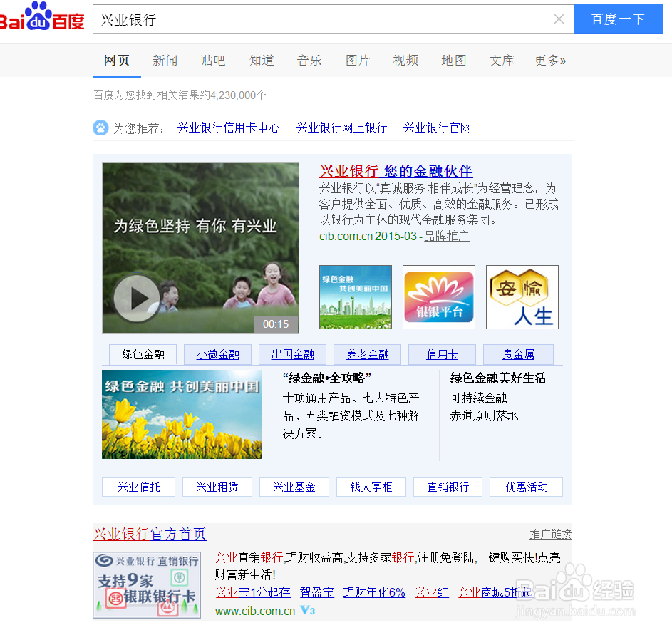Open 兴业银行官网 suggested link
The height and width of the screenshot is (635, 672).
coord(437,128)
